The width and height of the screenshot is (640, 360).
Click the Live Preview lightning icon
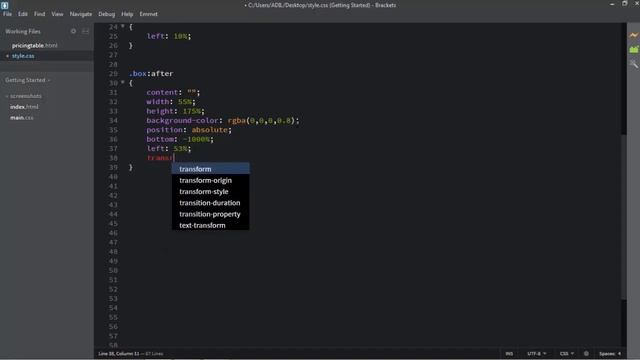[633, 36]
